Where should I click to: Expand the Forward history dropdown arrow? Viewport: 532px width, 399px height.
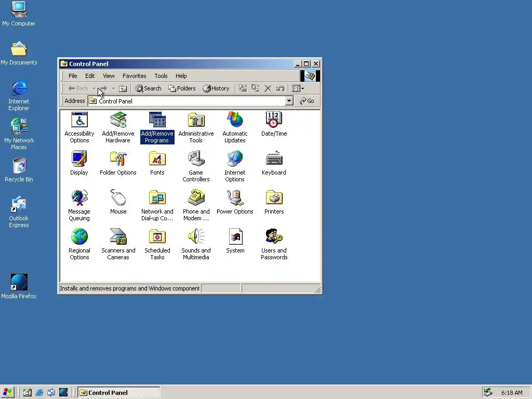click(114, 88)
